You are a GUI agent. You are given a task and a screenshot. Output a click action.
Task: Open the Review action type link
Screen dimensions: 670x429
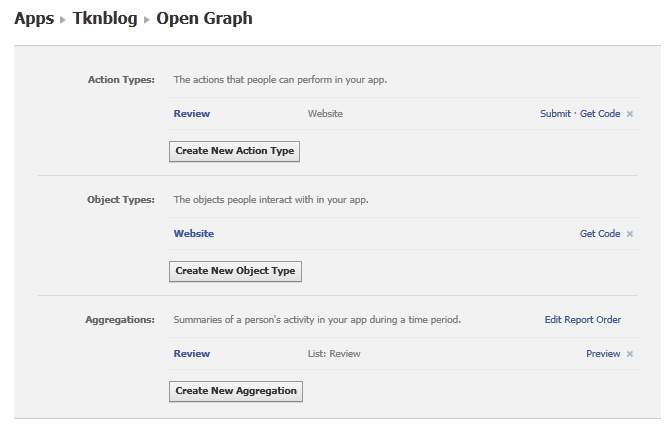192,114
